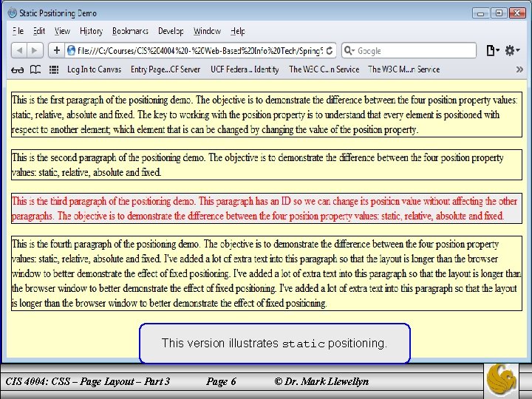Click the fourth paragraph text box
The width and height of the screenshot is (532, 399).
tap(267, 273)
